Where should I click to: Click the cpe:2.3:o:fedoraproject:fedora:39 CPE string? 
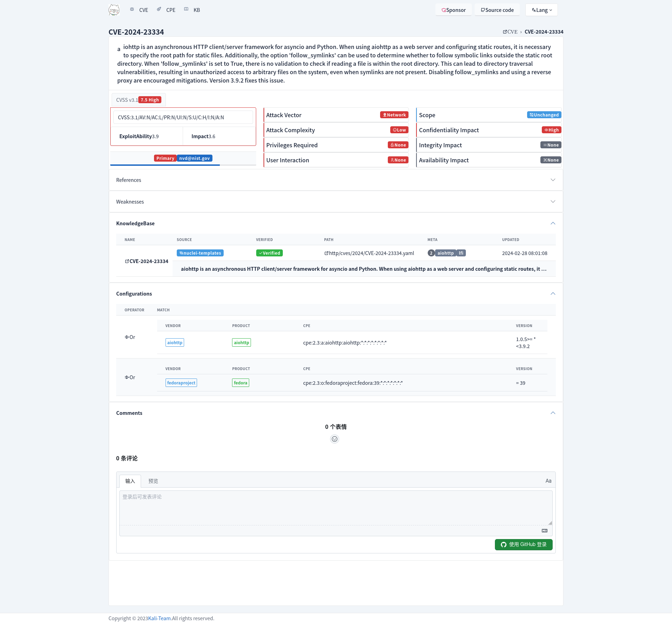(x=353, y=383)
